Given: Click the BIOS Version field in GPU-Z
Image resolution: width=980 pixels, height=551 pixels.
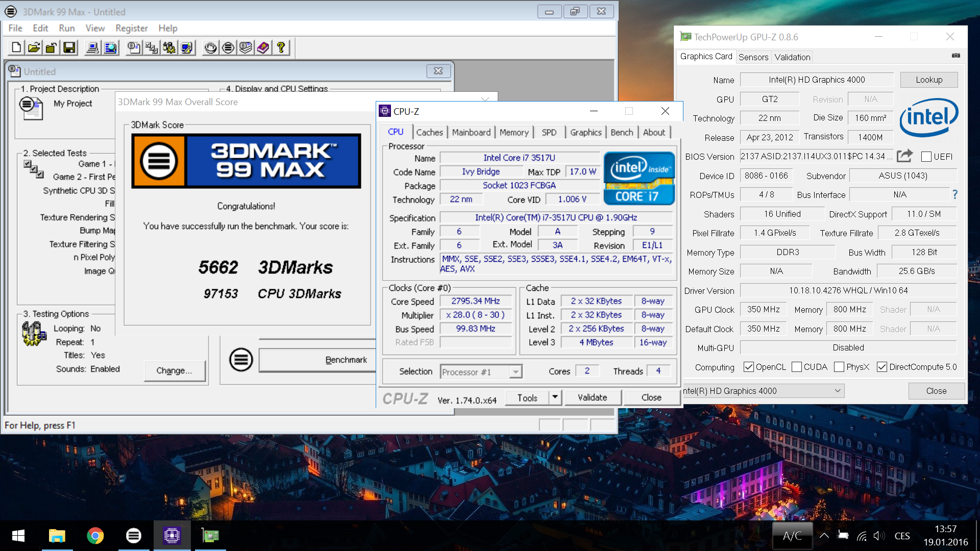Looking at the screenshot, I should tap(817, 156).
